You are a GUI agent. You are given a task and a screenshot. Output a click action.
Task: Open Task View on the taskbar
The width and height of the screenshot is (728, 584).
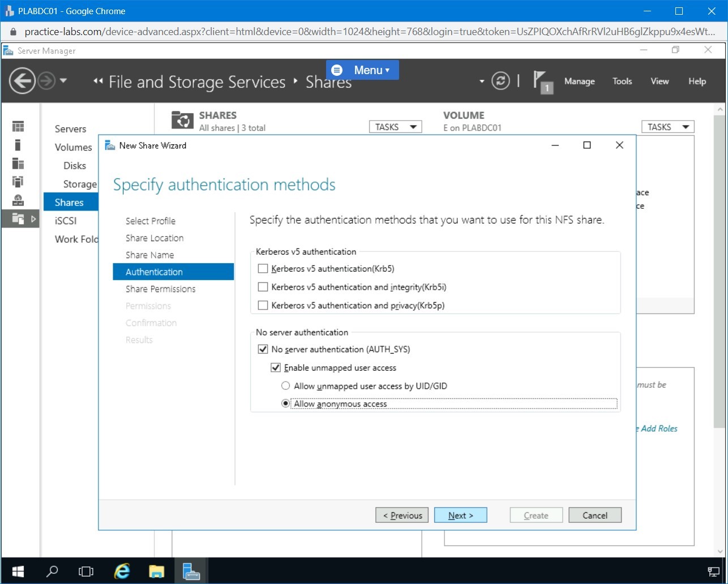pyautogui.click(x=85, y=571)
